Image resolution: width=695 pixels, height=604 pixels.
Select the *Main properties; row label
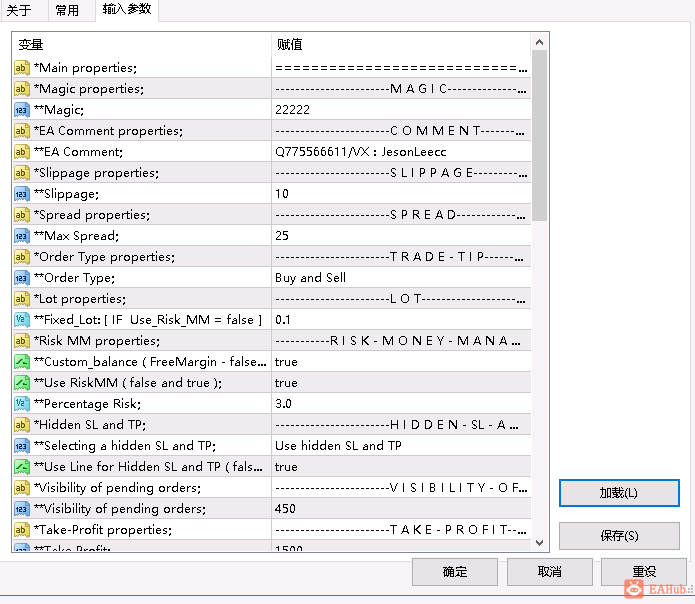[86, 68]
